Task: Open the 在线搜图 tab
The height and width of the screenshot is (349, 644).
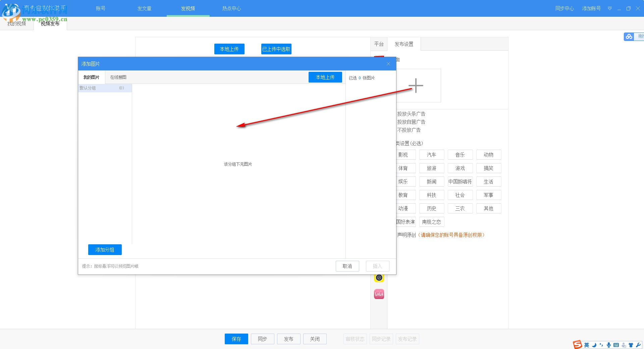Action: [x=118, y=77]
